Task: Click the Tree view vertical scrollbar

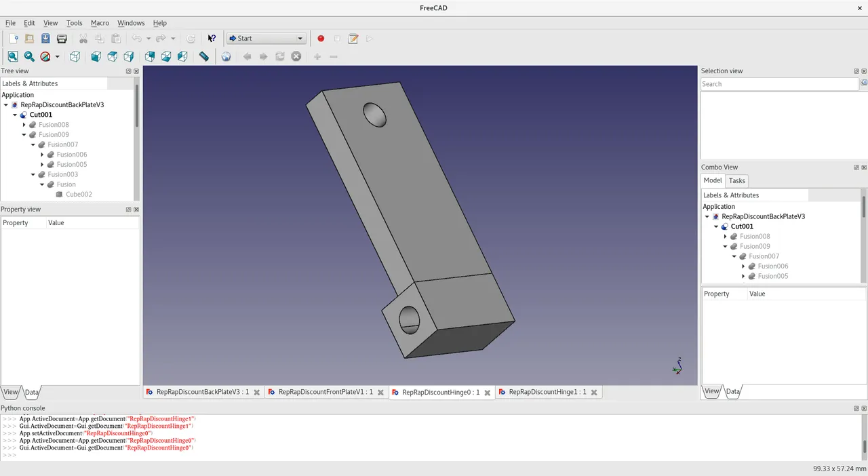Action: (137, 106)
